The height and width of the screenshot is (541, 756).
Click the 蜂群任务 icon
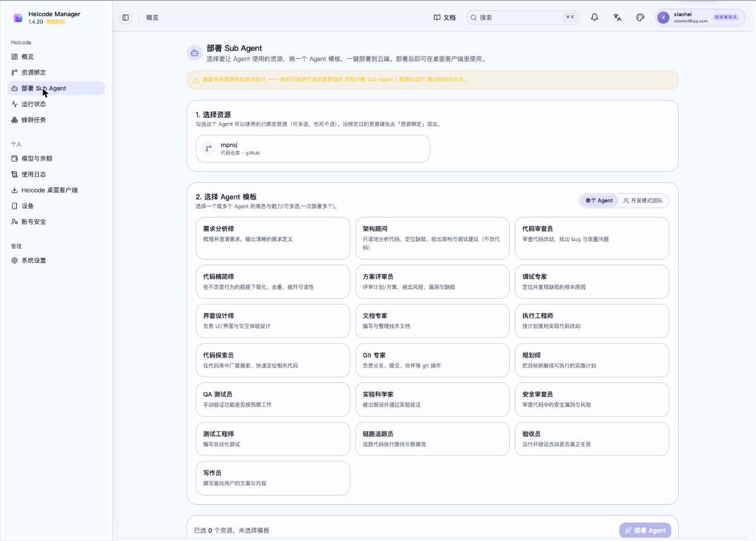tap(14, 120)
